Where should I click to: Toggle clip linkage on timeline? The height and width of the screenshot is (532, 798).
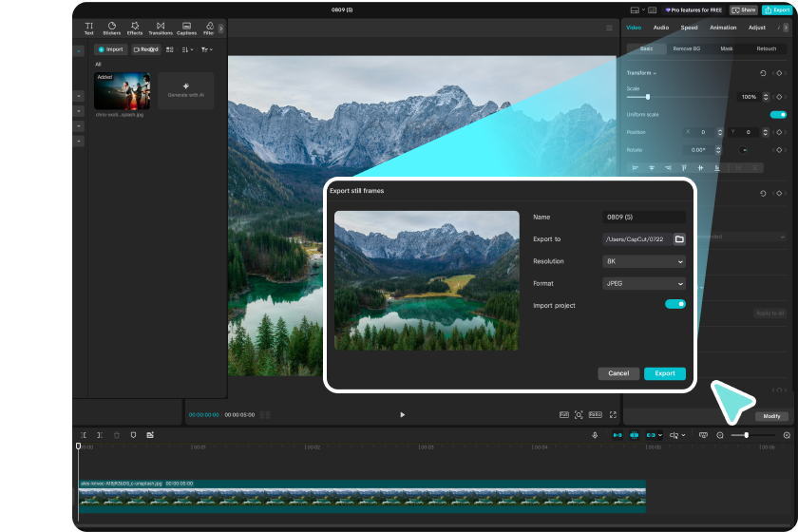pos(651,435)
